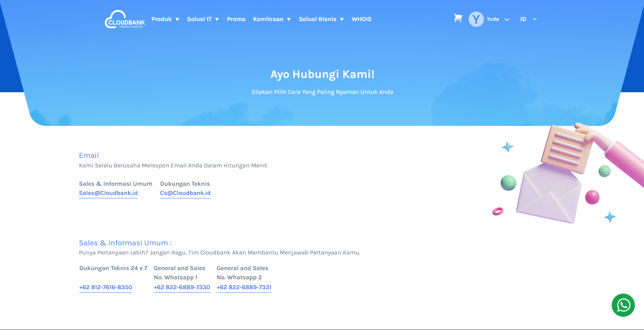Open the WHOIS menu item
Screen dimensions: 644x330
[361, 19]
